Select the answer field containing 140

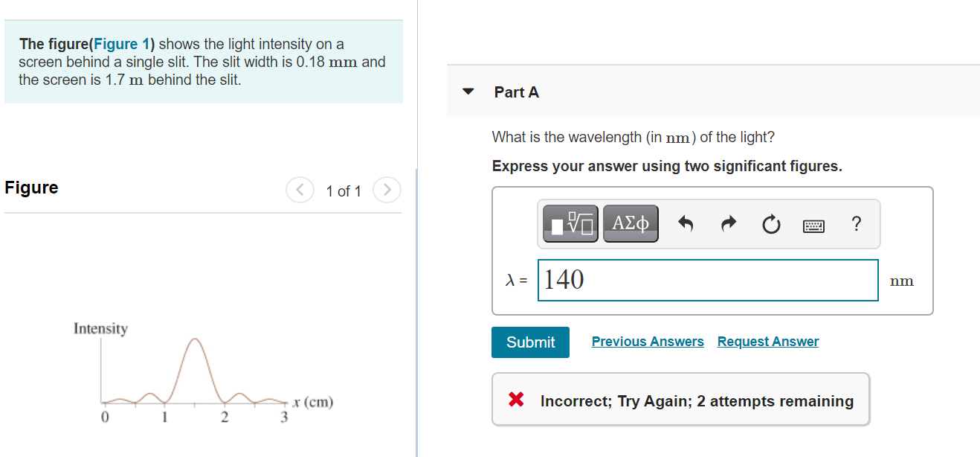706,280
